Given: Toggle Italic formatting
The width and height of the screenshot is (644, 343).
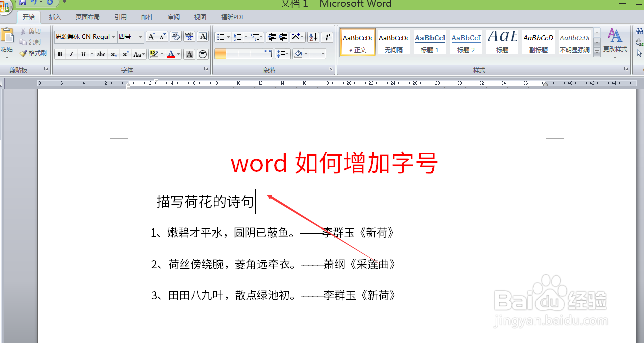Looking at the screenshot, I should (71, 54).
